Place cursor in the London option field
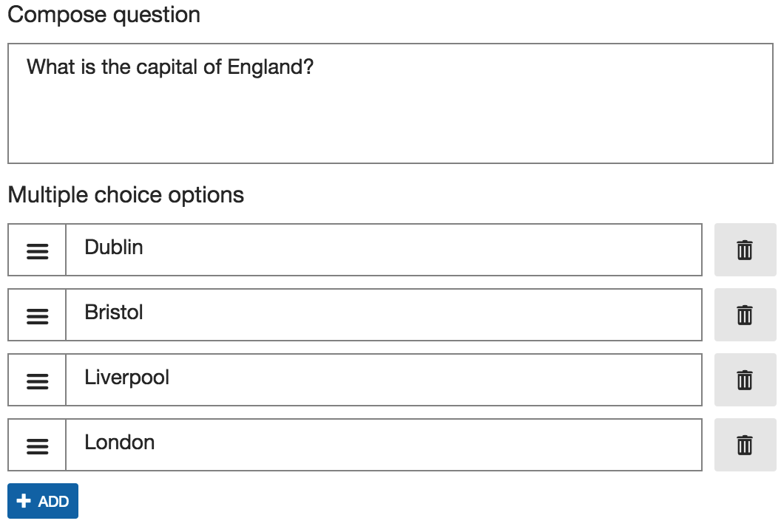 (383, 445)
